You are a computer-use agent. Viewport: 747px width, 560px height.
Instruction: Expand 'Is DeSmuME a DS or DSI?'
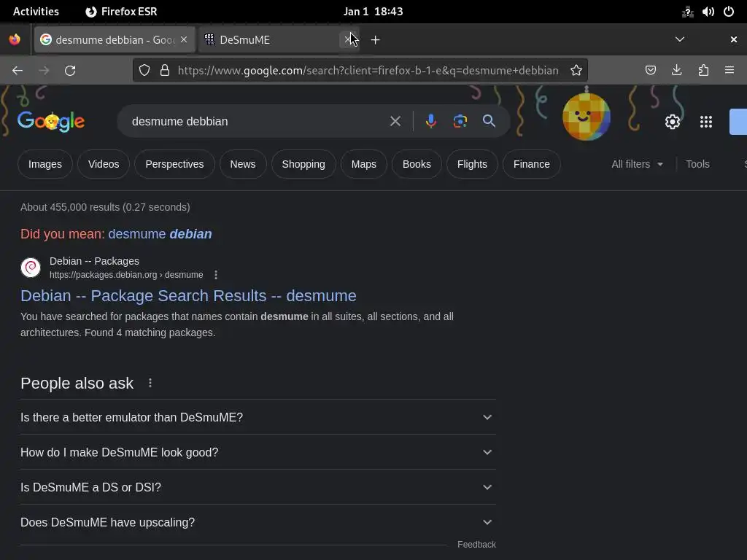[258, 487]
